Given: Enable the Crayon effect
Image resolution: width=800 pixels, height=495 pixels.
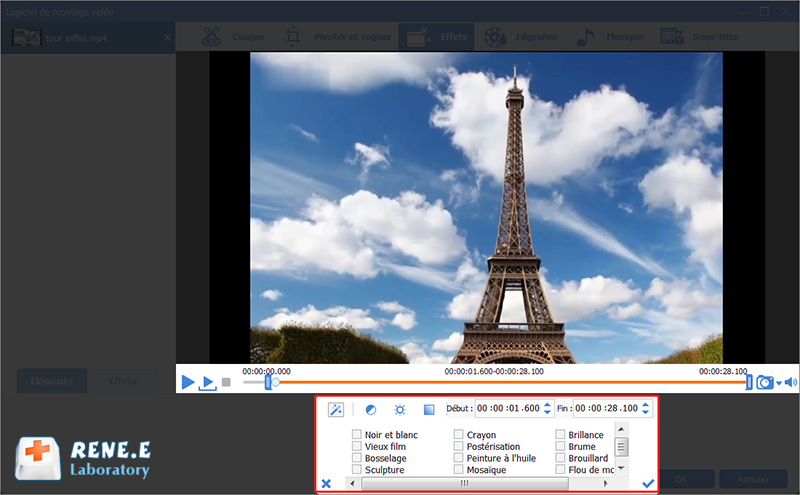Looking at the screenshot, I should point(458,434).
